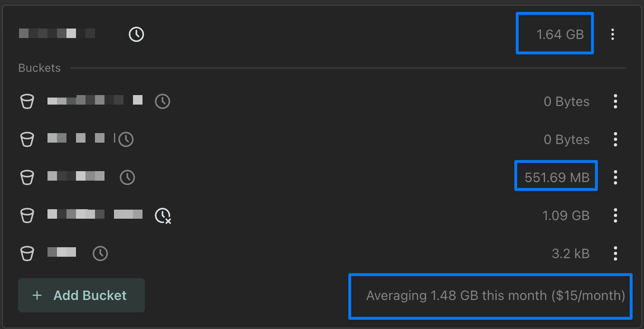
Task: Click the clock icon on the 3.2 kB bucket
Action: (100, 253)
